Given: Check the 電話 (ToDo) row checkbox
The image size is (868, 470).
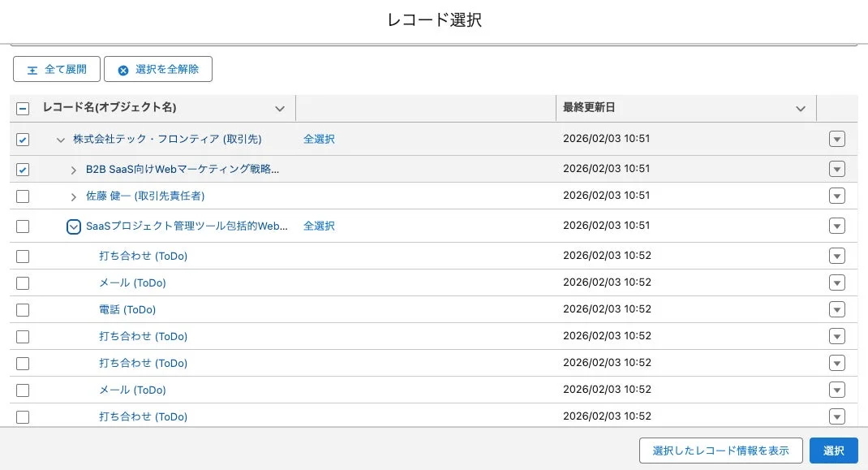Looking at the screenshot, I should (x=23, y=310).
